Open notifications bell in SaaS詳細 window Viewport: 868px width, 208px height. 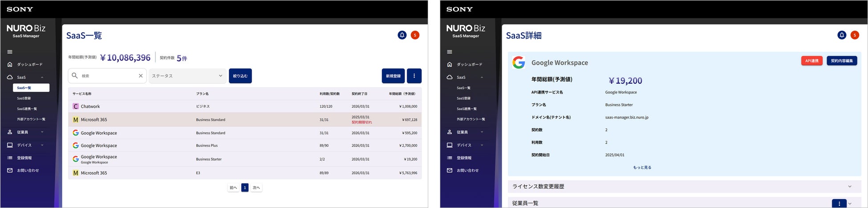[x=842, y=35]
